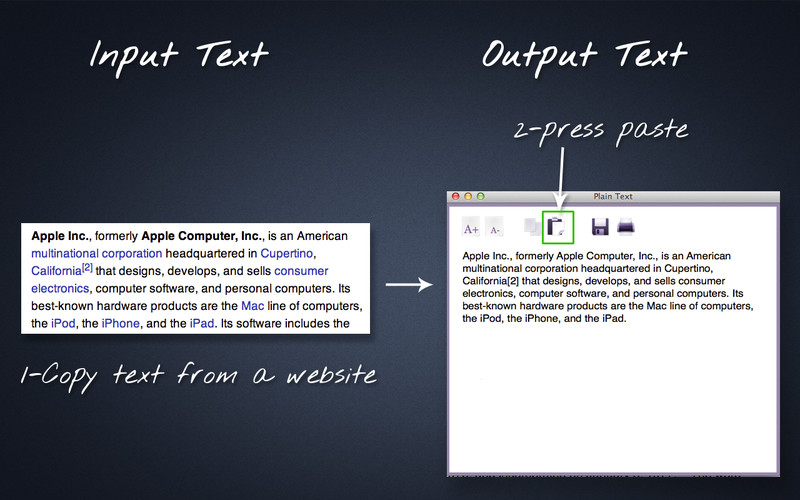Follow the iPad link
This screenshot has height=500, width=800.
coord(202,323)
